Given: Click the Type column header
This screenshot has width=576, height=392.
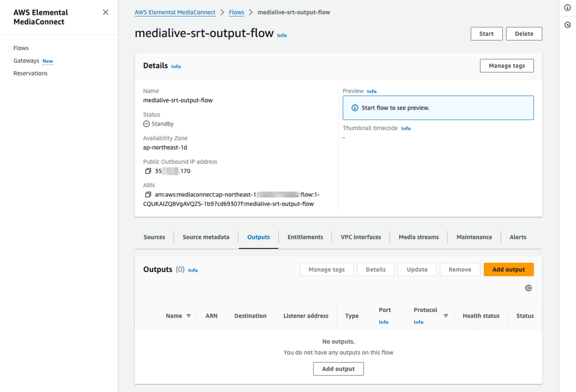Looking at the screenshot, I should (352, 316).
